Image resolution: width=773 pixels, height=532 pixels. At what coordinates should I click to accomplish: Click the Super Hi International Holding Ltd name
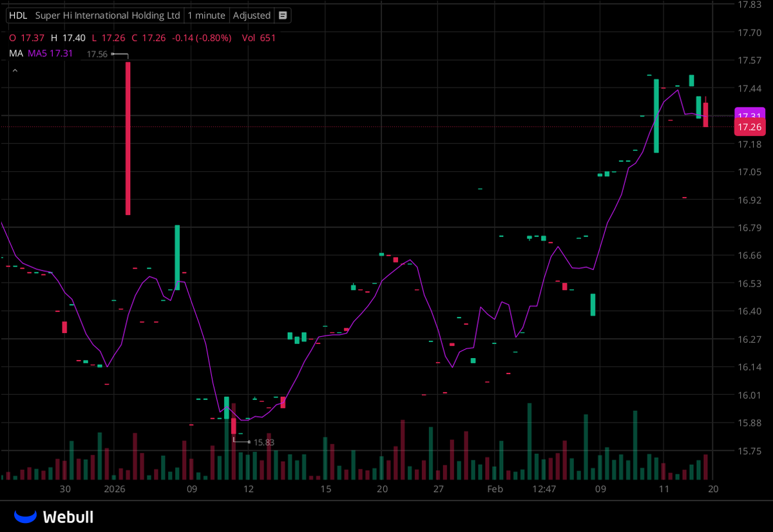pyautogui.click(x=108, y=15)
